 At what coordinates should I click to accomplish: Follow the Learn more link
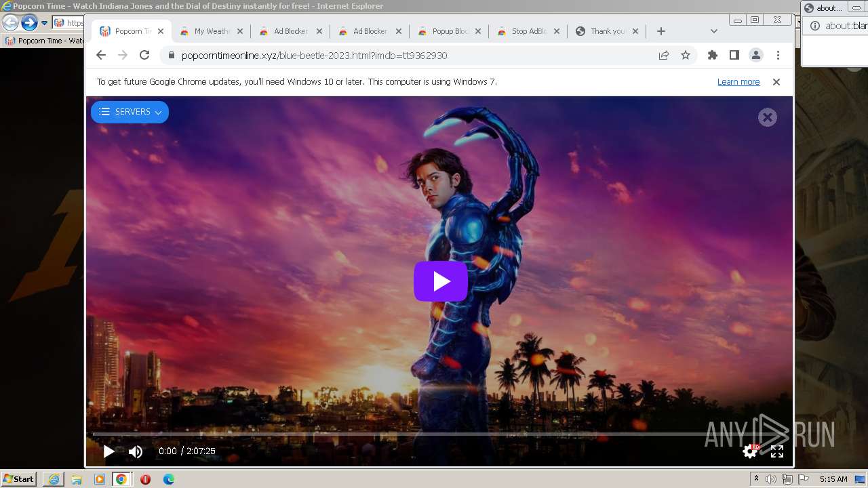(x=738, y=82)
